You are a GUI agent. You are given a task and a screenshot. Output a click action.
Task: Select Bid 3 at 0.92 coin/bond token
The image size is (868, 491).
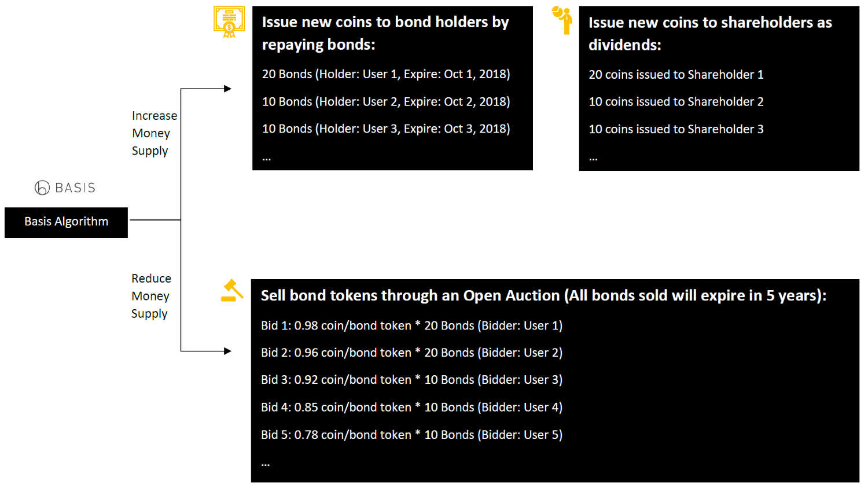click(x=411, y=380)
